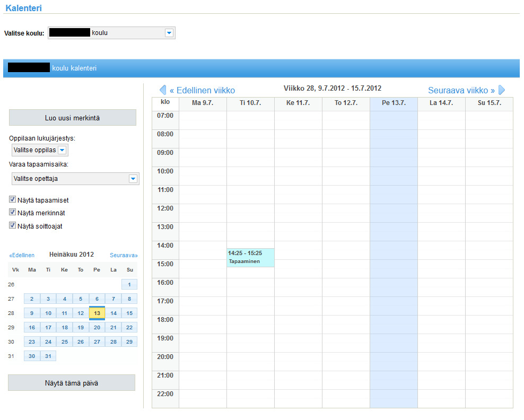Click the left arrow icon for previous week
The height and width of the screenshot is (420, 524).
(x=163, y=90)
